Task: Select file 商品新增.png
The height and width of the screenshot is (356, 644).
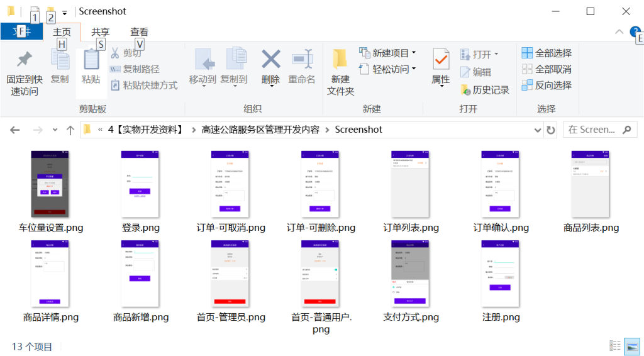Action: click(x=140, y=282)
